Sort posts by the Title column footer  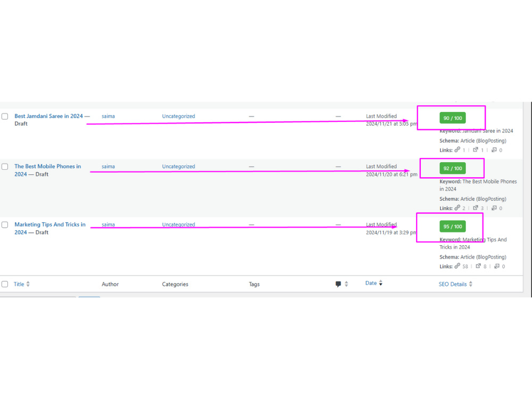pos(19,284)
